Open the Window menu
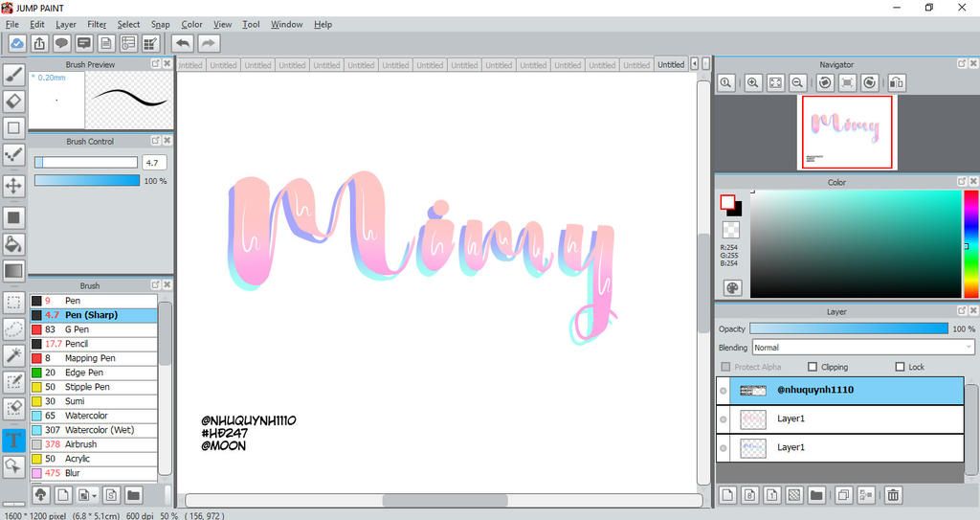The height and width of the screenshot is (520, 980). click(287, 24)
